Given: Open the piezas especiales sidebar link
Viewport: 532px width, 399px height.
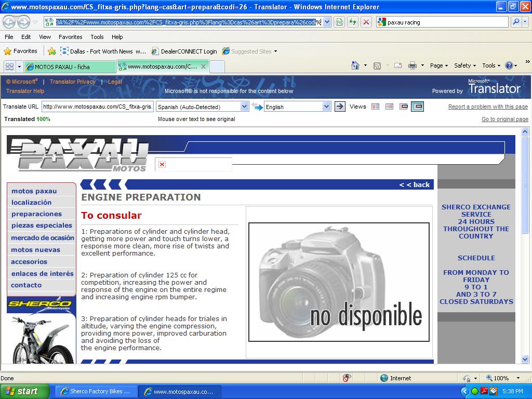Looking at the screenshot, I should tap(42, 225).
